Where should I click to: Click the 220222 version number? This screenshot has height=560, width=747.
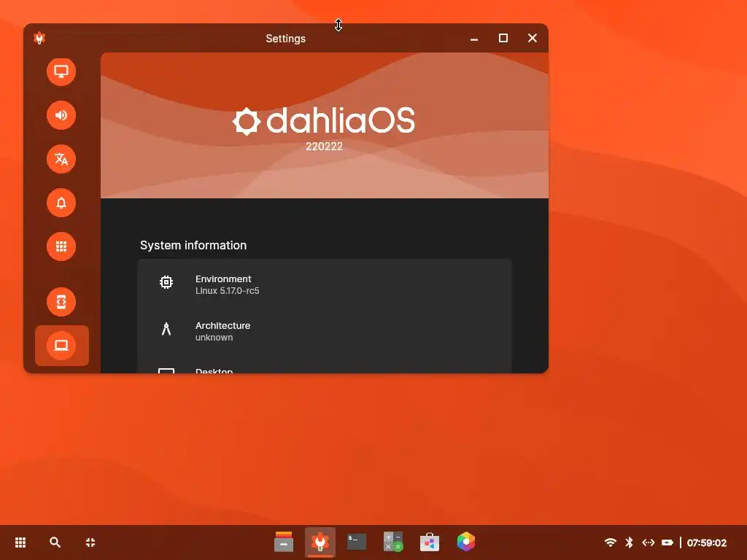325,147
